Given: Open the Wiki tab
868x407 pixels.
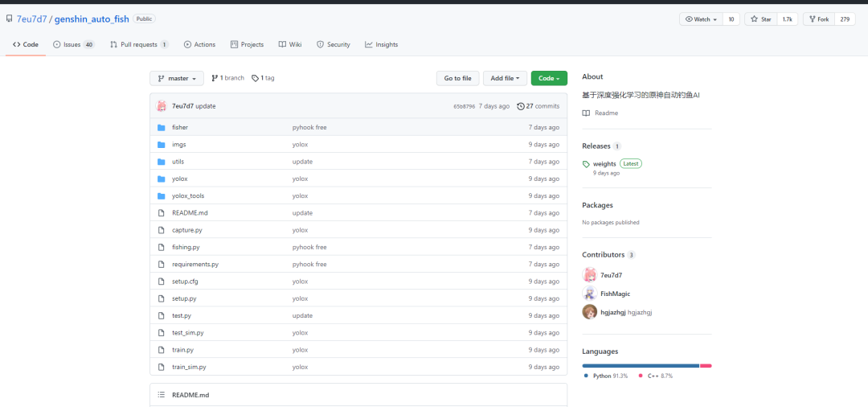Looking at the screenshot, I should click(x=290, y=44).
